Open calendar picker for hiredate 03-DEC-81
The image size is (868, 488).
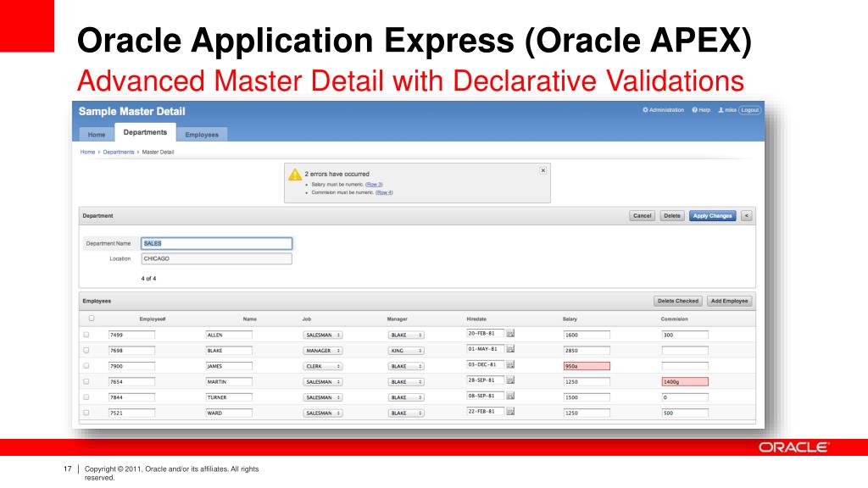pos(510,364)
